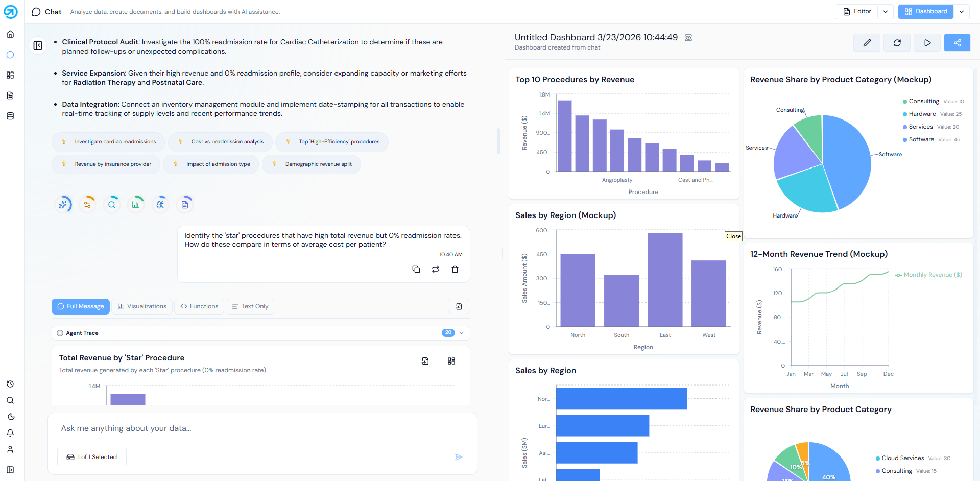Open the Home icon in left sidebar
980x481 pixels.
coord(10,34)
